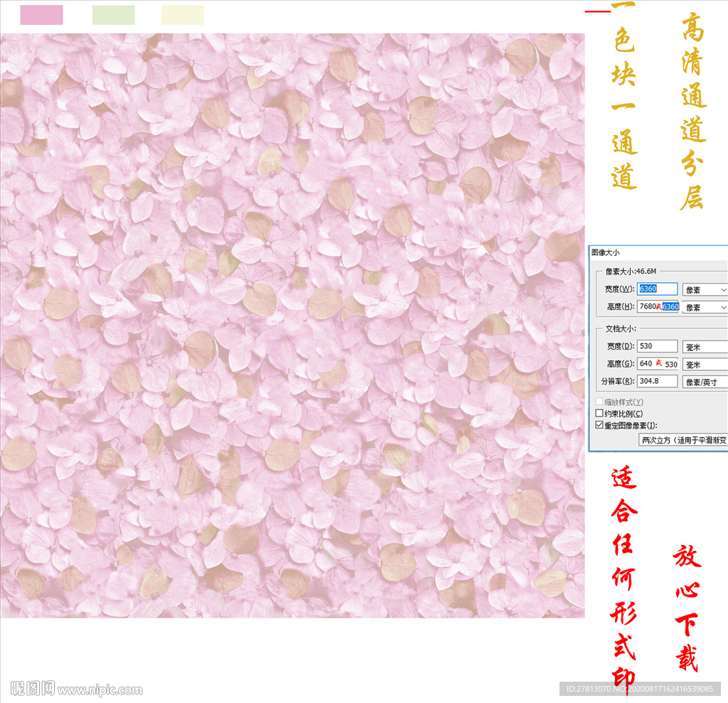Click the document height input field

pyautogui.click(x=657, y=364)
